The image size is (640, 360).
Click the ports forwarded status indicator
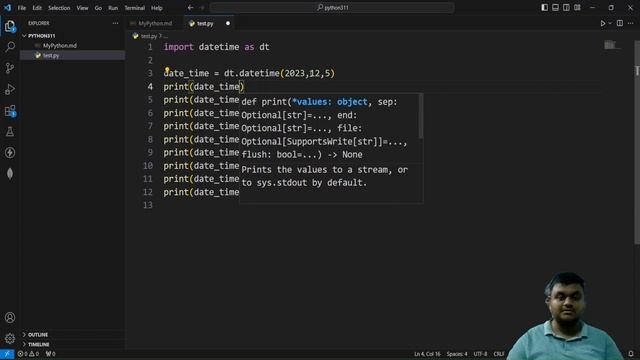tap(51, 354)
